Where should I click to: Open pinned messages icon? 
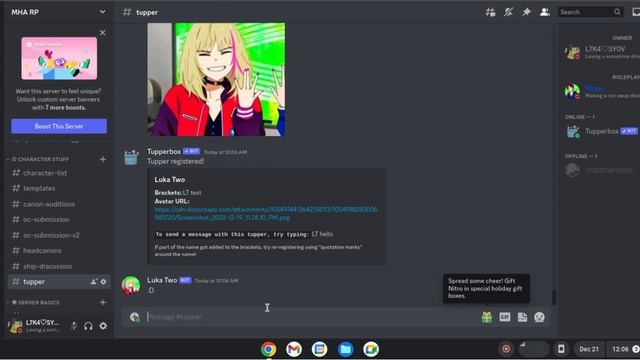527,12
